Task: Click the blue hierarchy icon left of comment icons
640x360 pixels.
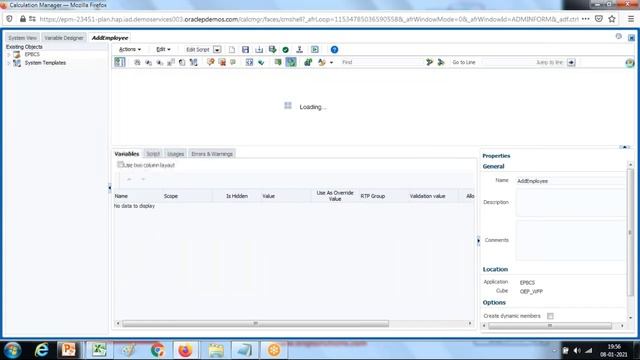Action: [x=193, y=62]
